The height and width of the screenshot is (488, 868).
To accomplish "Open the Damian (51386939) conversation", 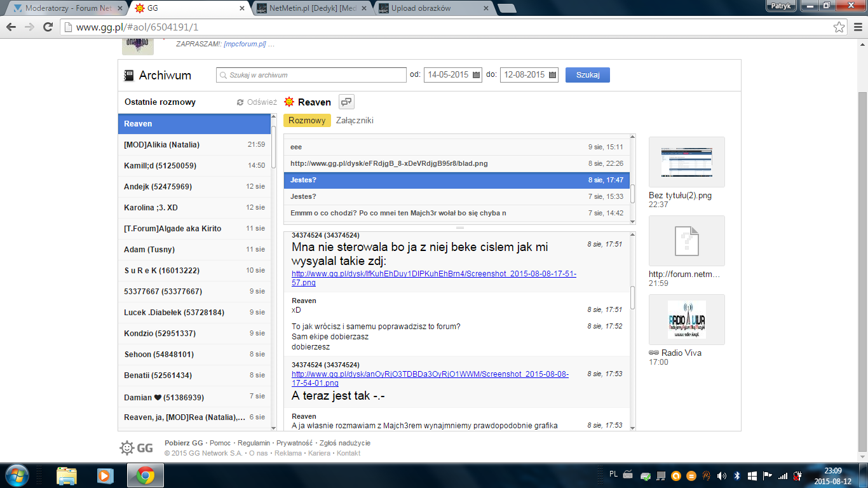I will (194, 397).
